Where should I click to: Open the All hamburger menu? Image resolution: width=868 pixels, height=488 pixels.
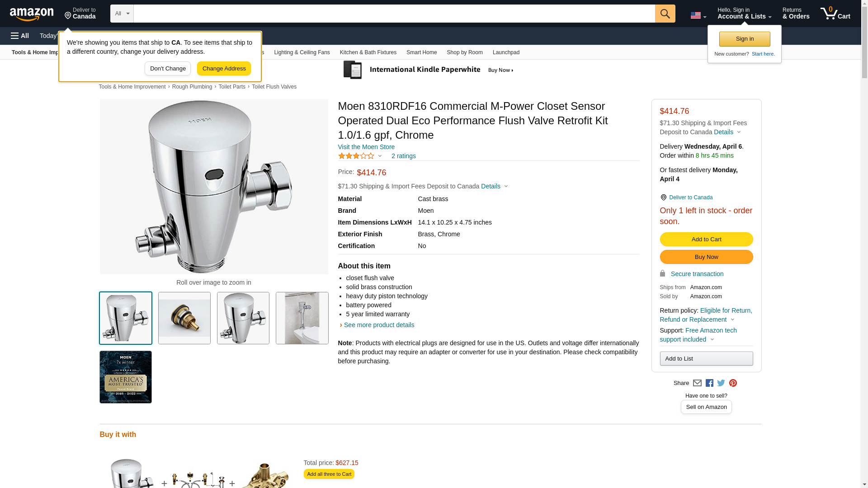pos(20,36)
